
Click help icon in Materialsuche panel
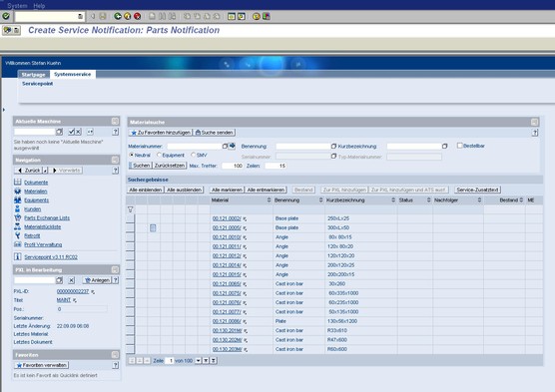(x=535, y=133)
